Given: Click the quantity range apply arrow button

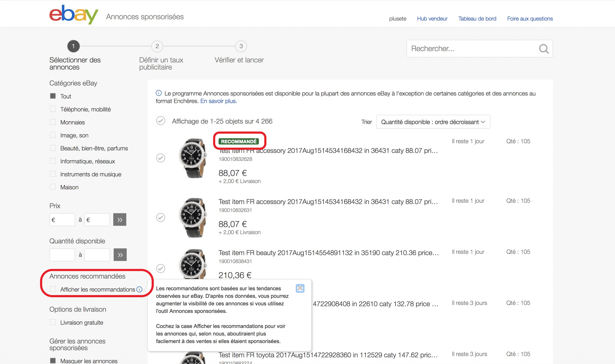Looking at the screenshot, I should coord(120,255).
